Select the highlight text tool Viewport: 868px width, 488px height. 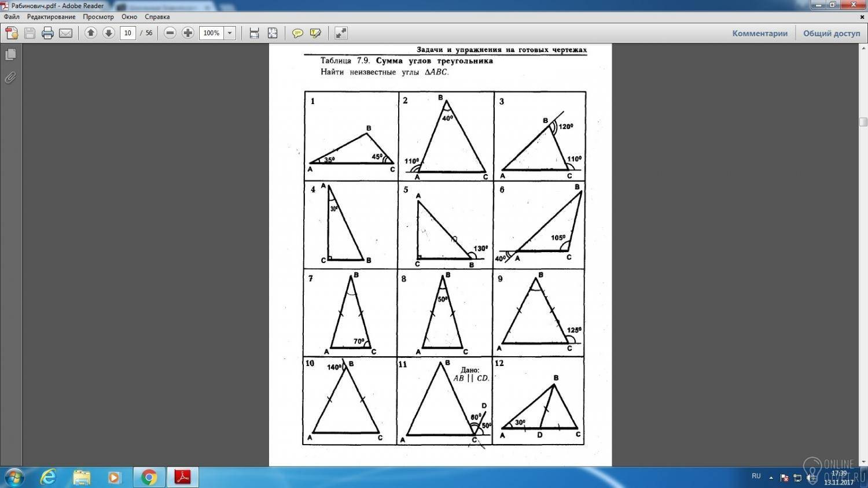[x=315, y=33]
